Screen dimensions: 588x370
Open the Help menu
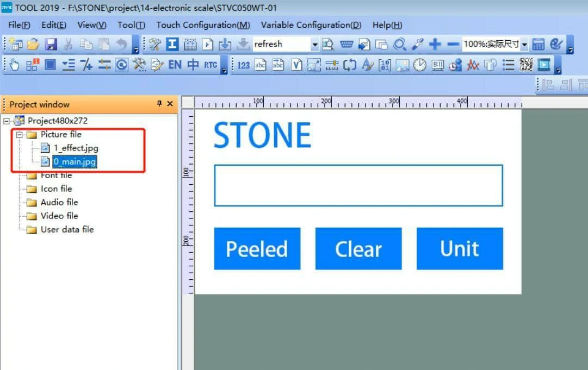387,25
